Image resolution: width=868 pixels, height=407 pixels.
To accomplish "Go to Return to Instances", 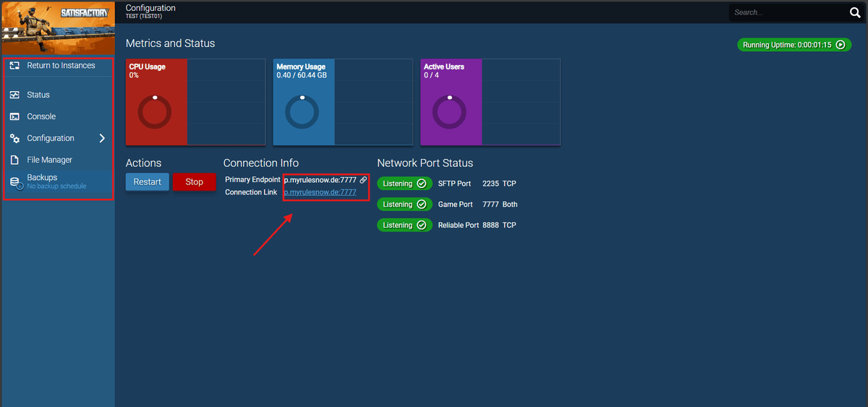I will pos(58,66).
